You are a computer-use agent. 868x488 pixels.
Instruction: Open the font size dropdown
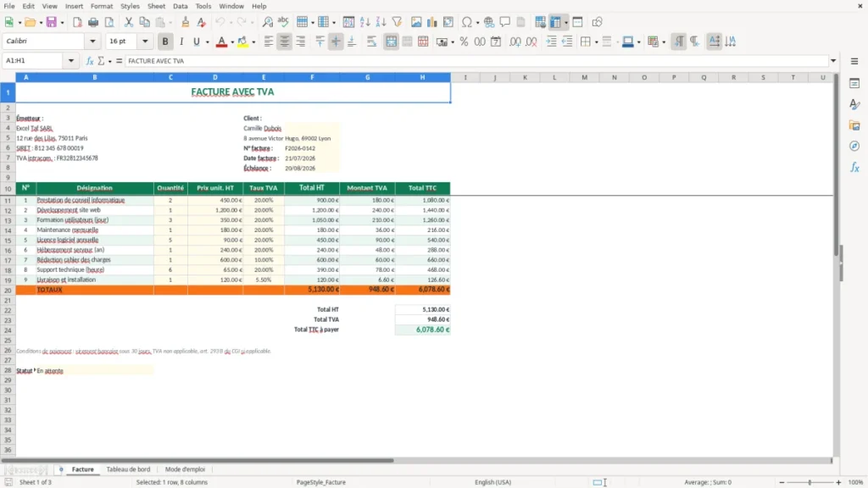[145, 41]
